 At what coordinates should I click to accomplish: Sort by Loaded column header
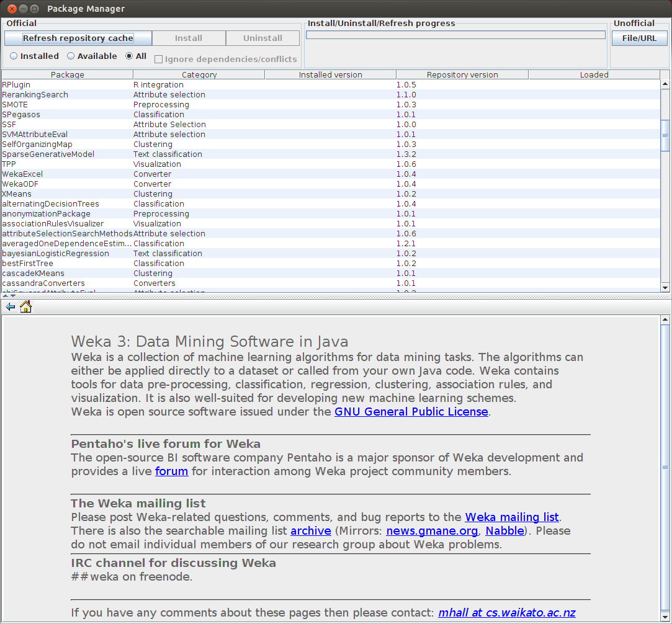tap(594, 74)
